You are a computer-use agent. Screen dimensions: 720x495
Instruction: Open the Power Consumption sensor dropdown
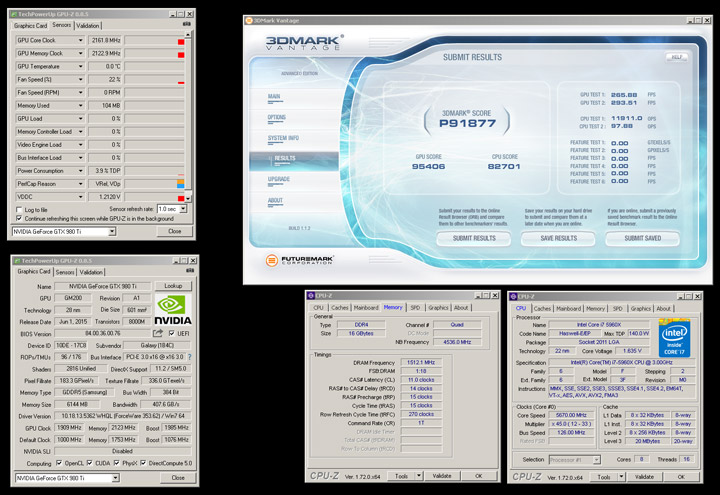coord(80,170)
